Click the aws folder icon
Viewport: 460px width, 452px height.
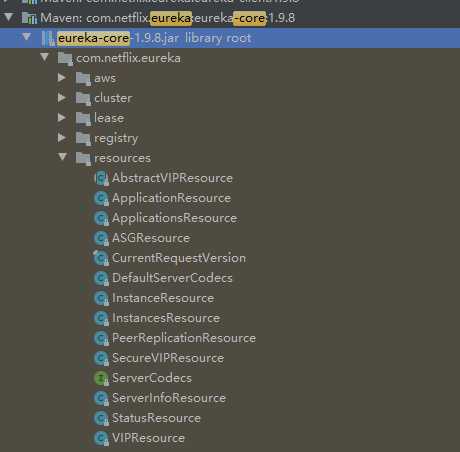(x=83, y=79)
